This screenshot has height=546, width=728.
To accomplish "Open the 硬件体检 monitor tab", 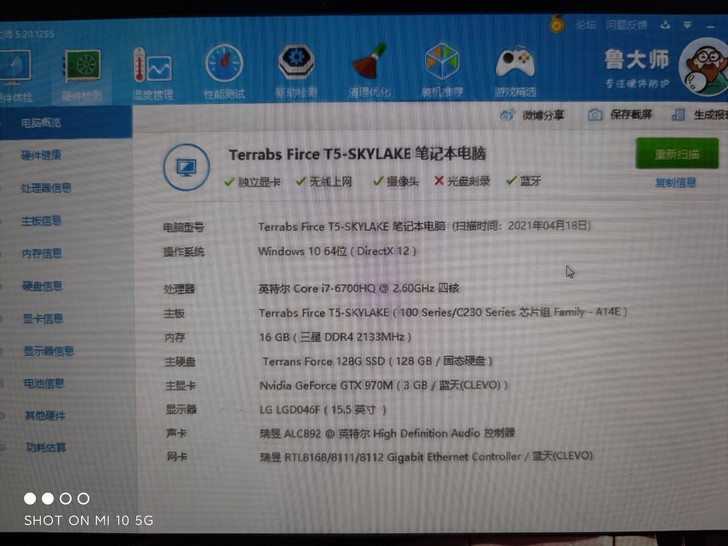I will coord(16,76).
